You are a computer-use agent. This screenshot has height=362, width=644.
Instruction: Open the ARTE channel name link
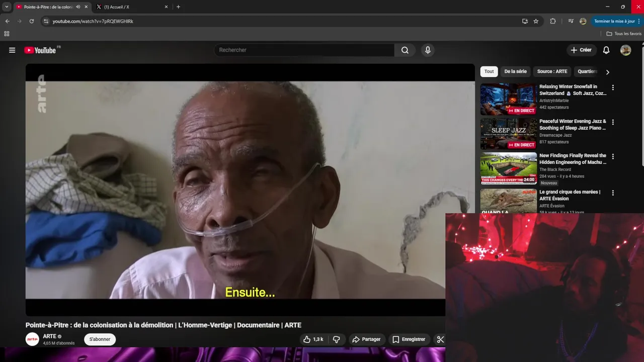[49, 336]
